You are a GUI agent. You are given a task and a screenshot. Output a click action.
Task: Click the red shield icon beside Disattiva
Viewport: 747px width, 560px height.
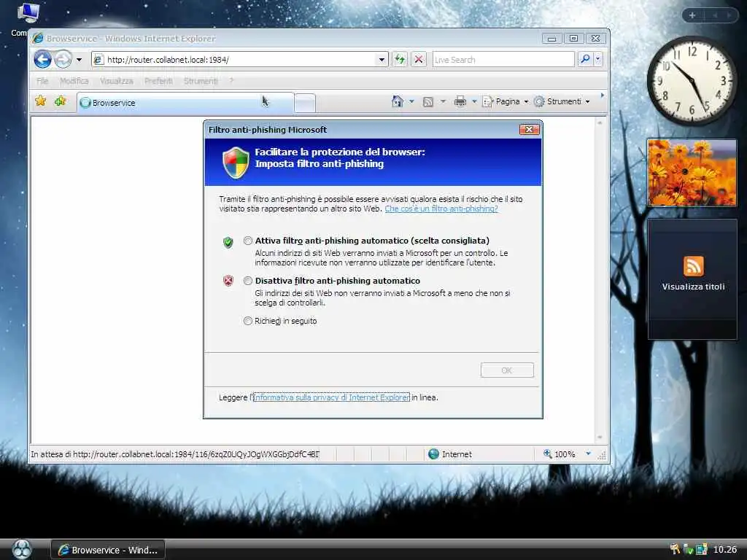coord(228,281)
